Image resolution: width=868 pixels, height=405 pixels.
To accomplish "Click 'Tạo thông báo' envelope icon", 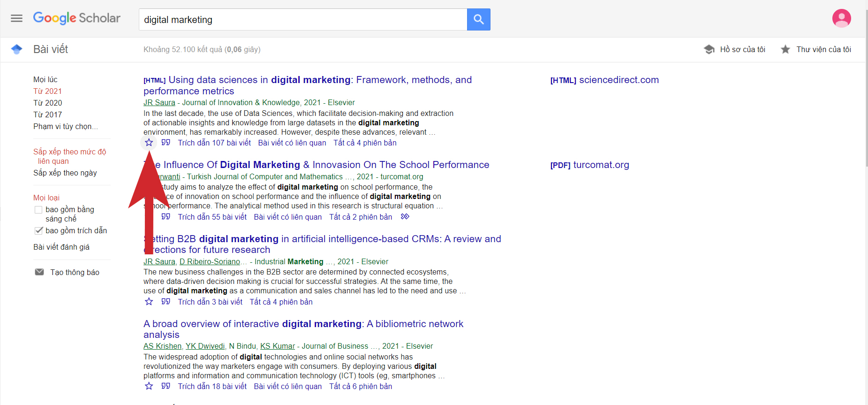I will click(39, 272).
